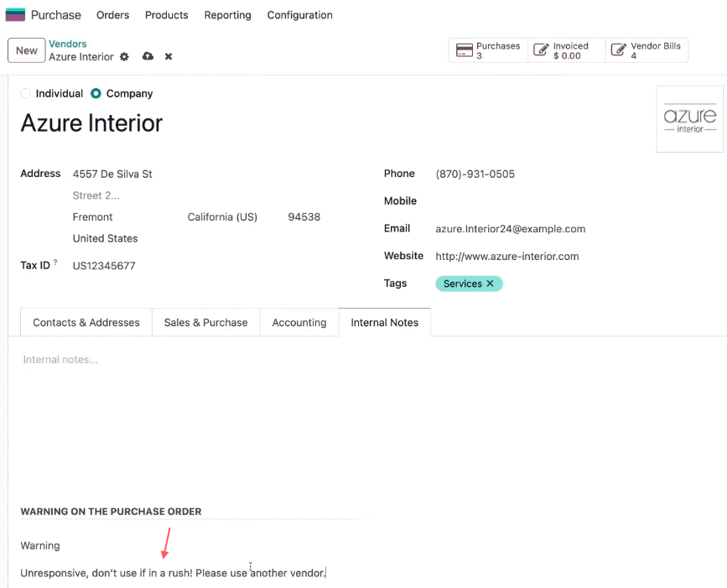Open the gear actions menu for Azure Interior

tap(124, 56)
